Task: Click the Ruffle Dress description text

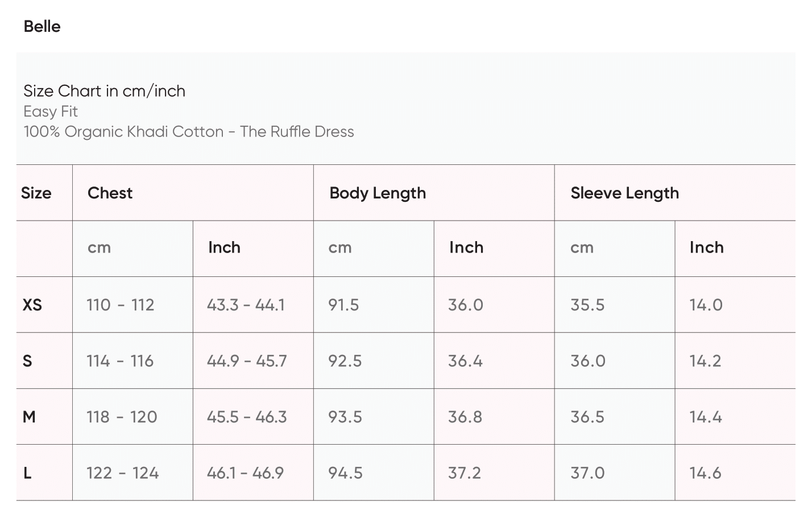Action: [x=189, y=132]
